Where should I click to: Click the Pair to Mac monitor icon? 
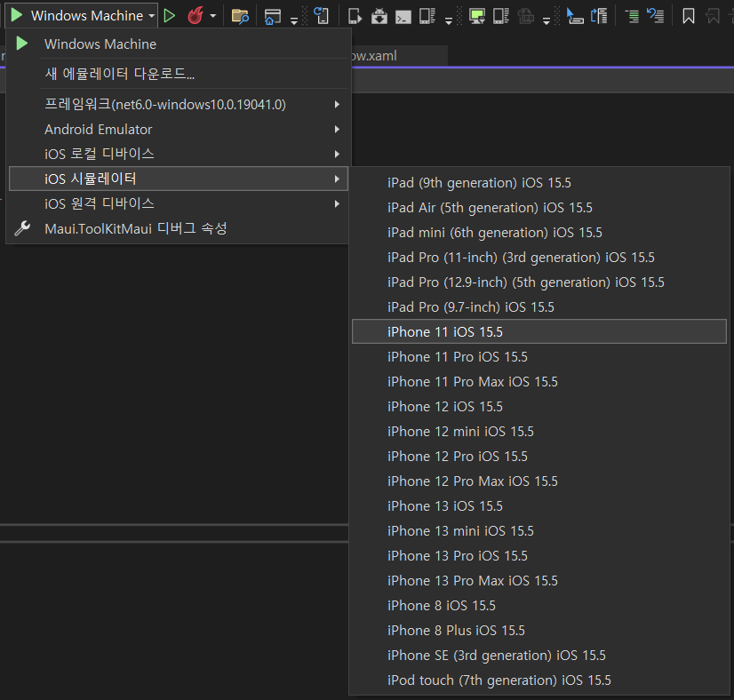(x=477, y=16)
